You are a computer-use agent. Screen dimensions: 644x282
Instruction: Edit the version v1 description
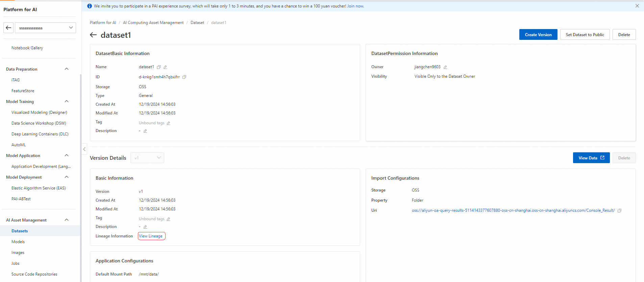145,227
